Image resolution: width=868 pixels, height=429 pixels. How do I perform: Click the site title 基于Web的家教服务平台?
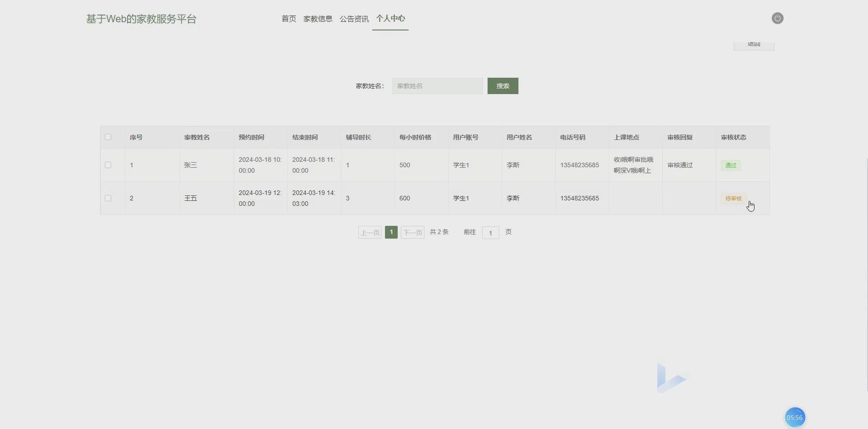[x=141, y=19]
